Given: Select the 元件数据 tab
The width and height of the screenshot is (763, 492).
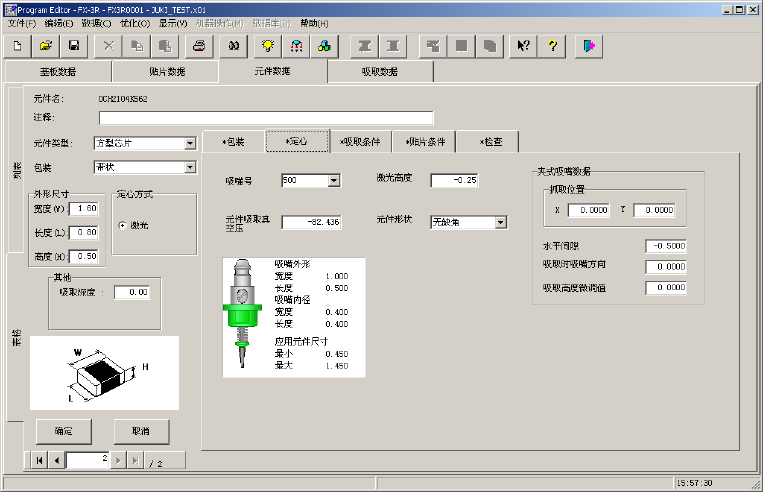Looking at the screenshot, I should (x=272, y=71).
